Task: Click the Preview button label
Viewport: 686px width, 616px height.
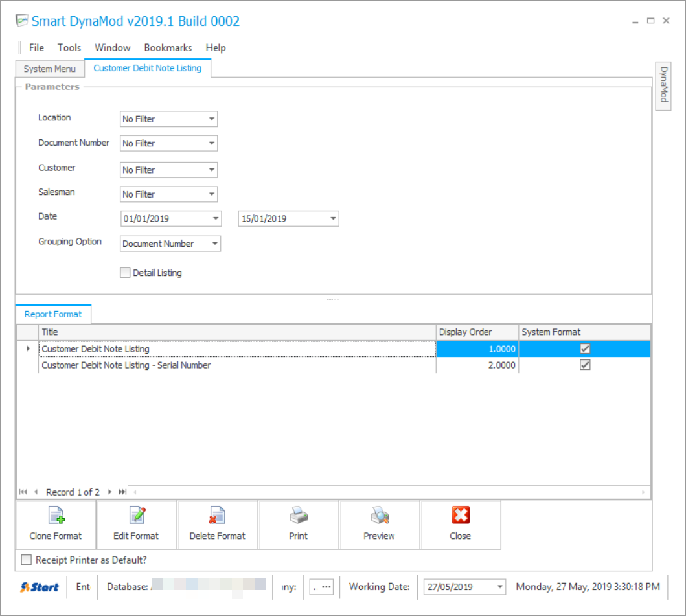Action: [x=380, y=536]
